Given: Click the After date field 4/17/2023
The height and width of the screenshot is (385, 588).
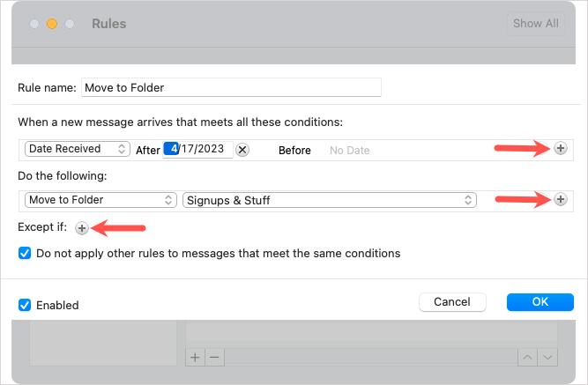Looking at the screenshot, I should 198,149.
